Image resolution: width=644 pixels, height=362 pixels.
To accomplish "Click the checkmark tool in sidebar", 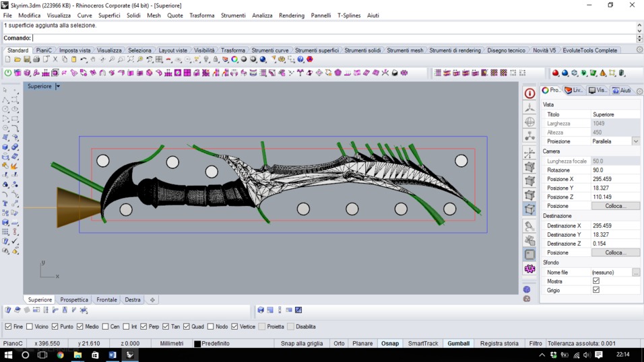I will [x=15, y=242].
